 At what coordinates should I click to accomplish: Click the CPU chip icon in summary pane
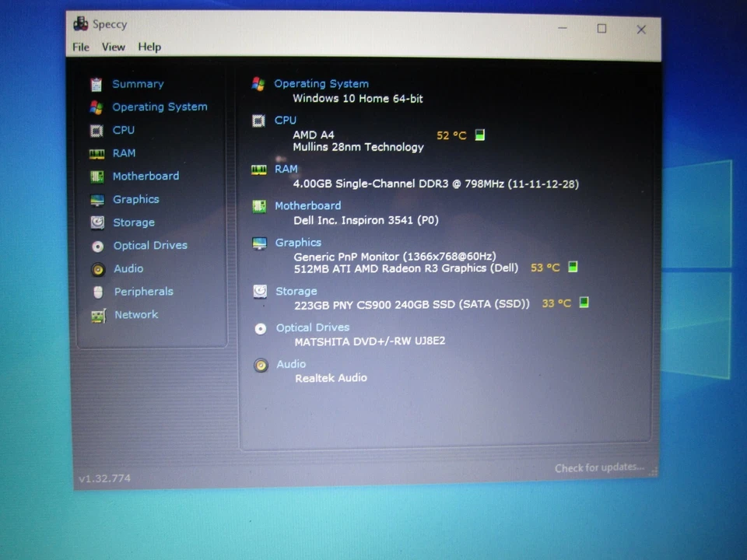click(x=258, y=121)
